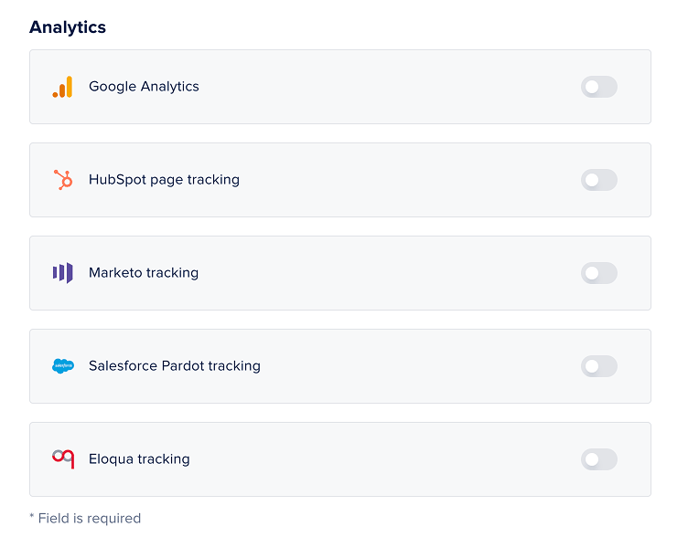Turn on HubSpot page tracking switch
The height and width of the screenshot is (537, 688).
[x=599, y=180]
